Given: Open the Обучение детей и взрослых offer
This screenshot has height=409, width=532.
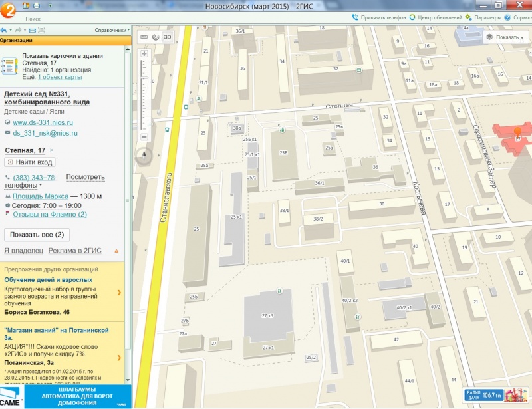Looking at the screenshot, I should coord(48,280).
